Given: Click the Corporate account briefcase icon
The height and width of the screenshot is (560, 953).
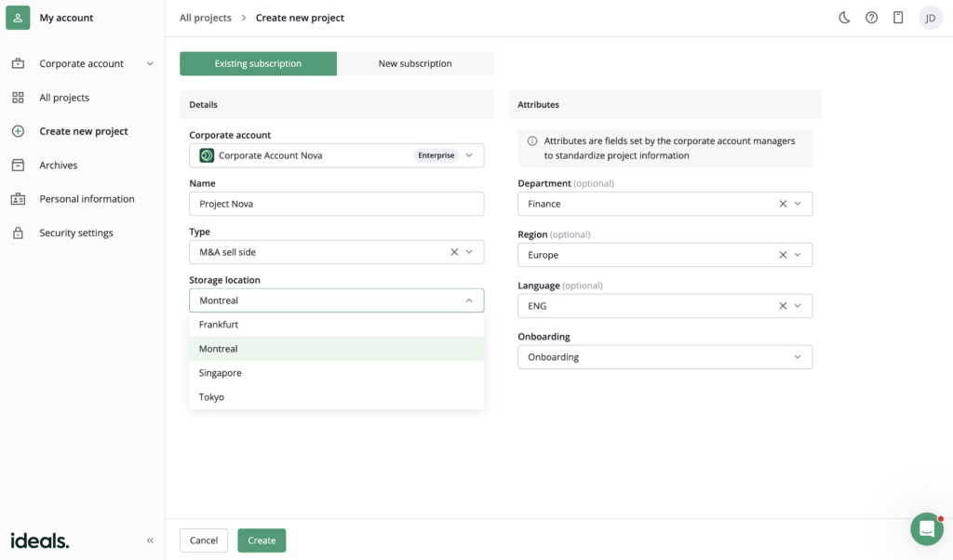Looking at the screenshot, I should (19, 63).
